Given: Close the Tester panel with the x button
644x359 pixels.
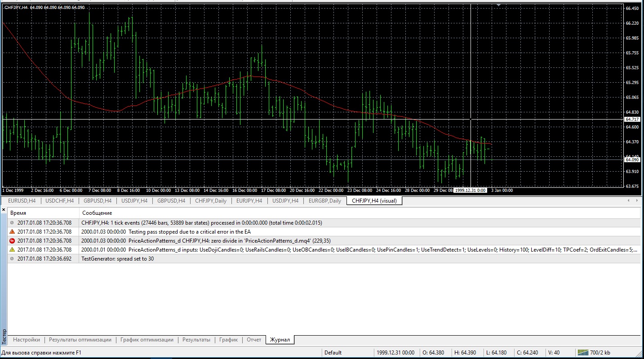Looking at the screenshot, I should pyautogui.click(x=4, y=210).
